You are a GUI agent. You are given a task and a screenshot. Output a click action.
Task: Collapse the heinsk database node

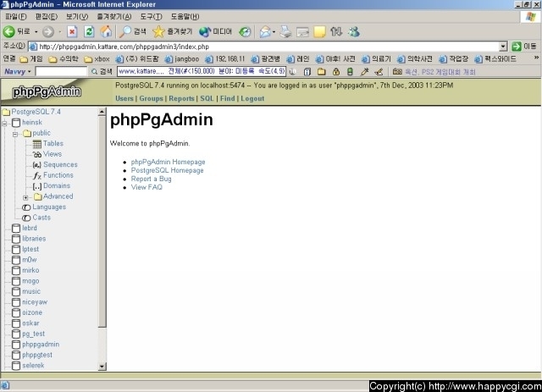pyautogui.click(x=5, y=124)
